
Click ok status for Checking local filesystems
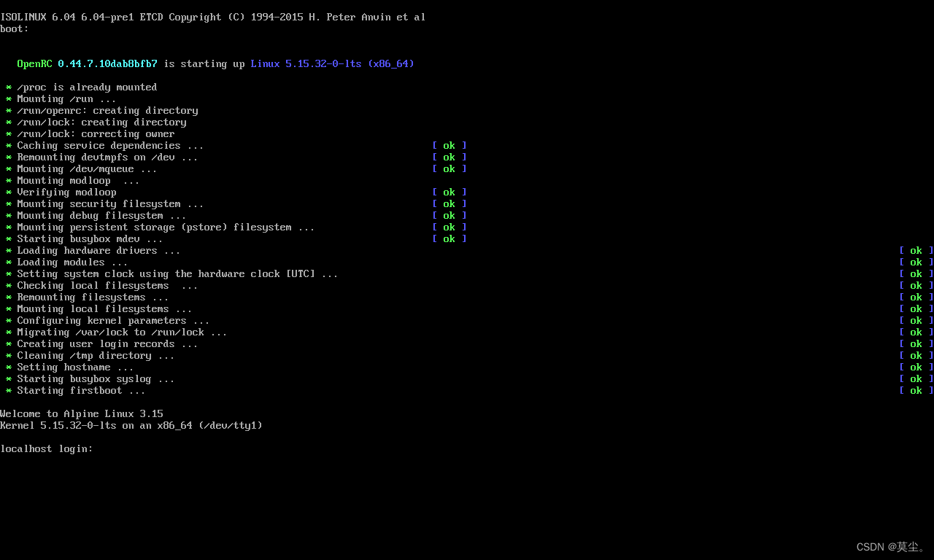(x=916, y=285)
